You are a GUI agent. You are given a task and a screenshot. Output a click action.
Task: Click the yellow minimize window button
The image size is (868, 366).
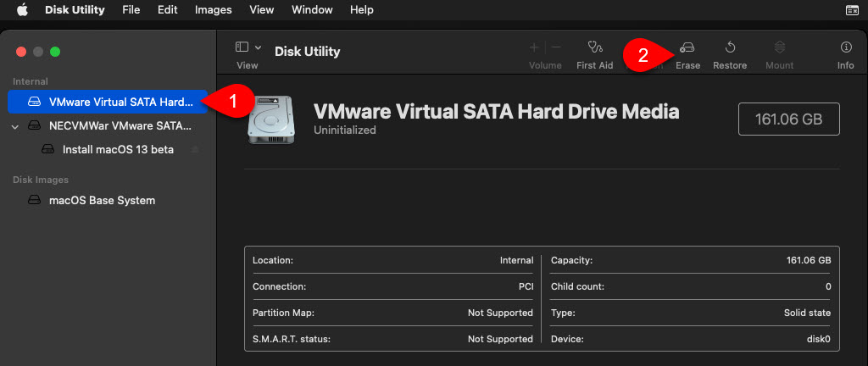click(x=38, y=52)
